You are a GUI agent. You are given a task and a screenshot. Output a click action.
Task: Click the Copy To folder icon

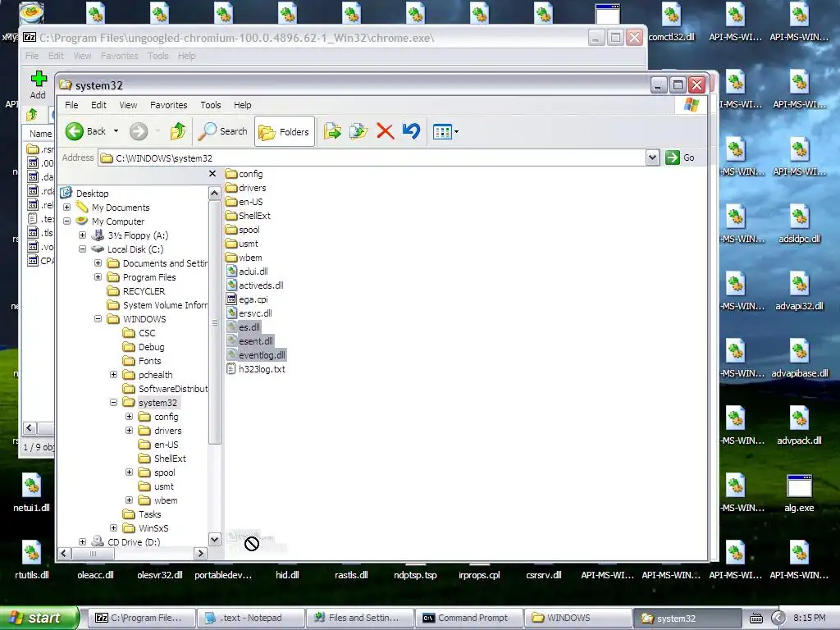coord(358,131)
